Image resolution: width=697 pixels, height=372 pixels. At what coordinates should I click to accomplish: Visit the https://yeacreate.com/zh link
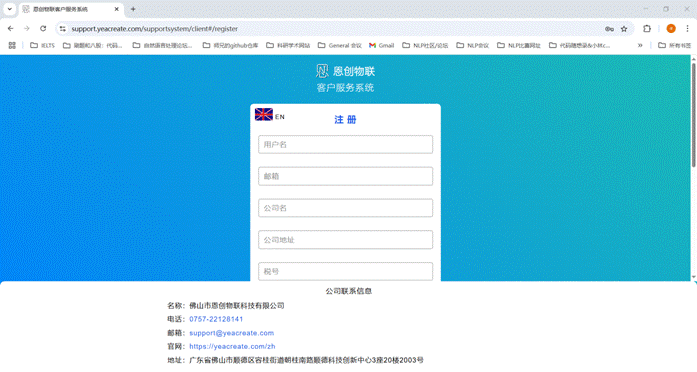coord(232,346)
